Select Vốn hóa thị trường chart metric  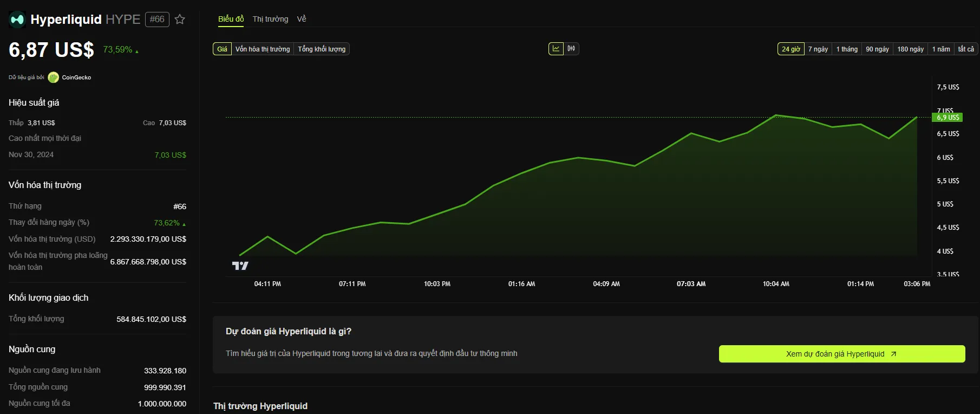263,49
